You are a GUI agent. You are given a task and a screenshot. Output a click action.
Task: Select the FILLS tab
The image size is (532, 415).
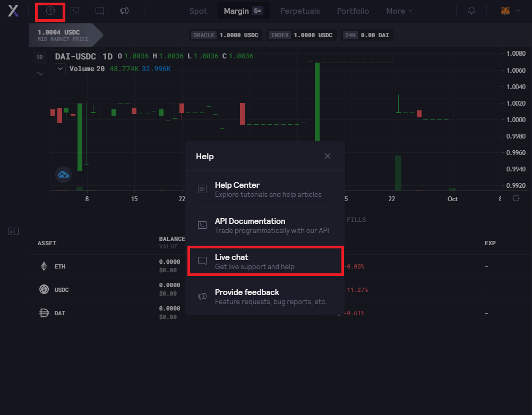(356, 220)
